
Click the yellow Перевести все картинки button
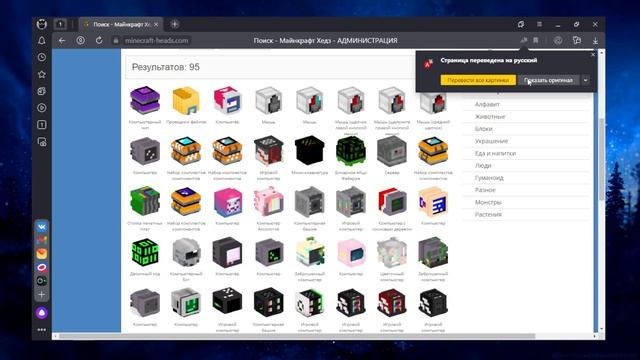[x=478, y=80]
